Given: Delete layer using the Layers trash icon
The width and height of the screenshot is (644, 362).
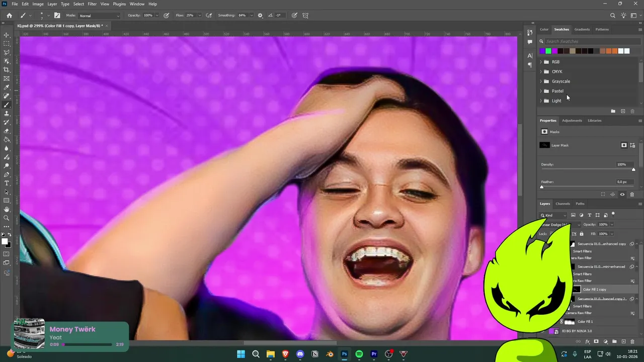Looking at the screenshot, I should coord(632,341).
